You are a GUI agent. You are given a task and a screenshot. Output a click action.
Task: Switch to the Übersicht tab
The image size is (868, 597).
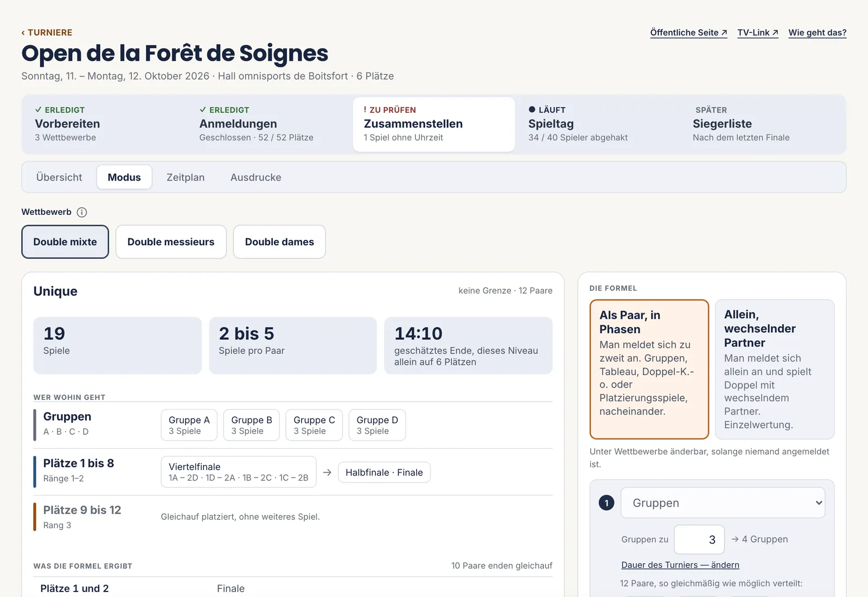tap(59, 177)
